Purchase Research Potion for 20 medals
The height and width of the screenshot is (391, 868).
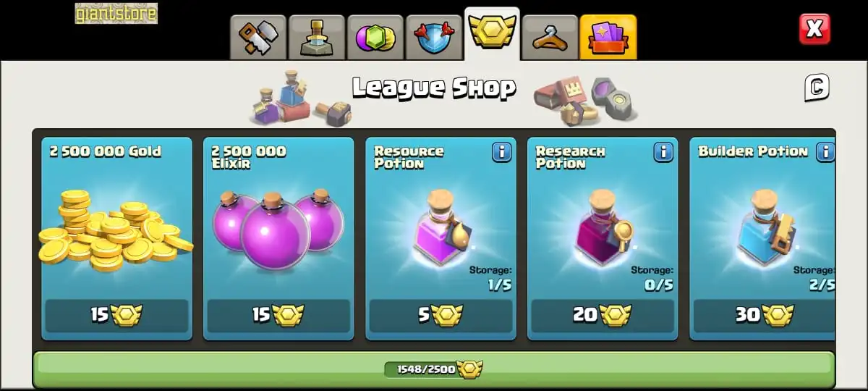[x=603, y=316]
